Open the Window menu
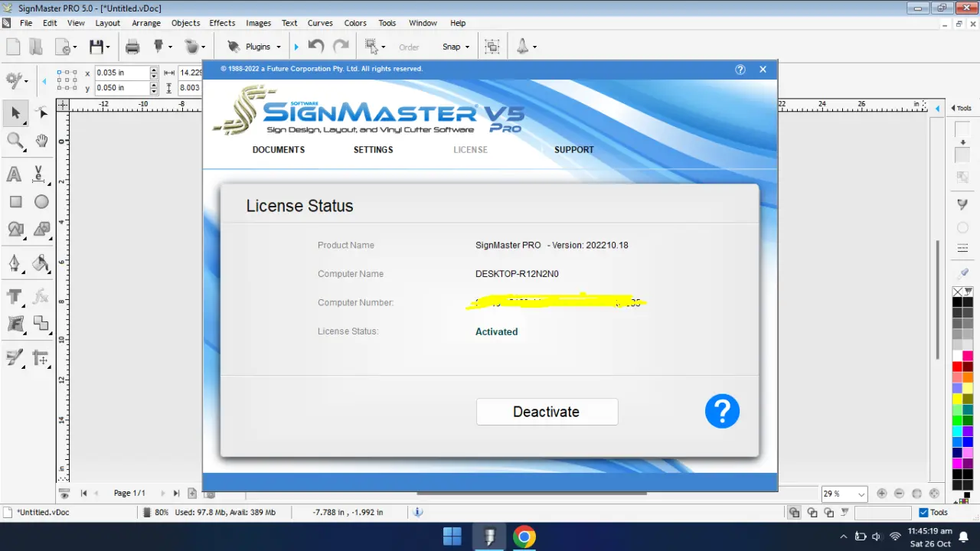 click(x=423, y=23)
